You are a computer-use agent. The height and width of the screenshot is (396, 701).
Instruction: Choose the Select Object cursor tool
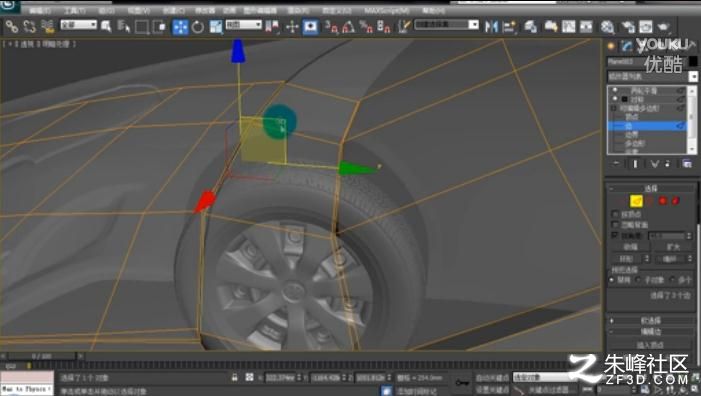(x=106, y=27)
